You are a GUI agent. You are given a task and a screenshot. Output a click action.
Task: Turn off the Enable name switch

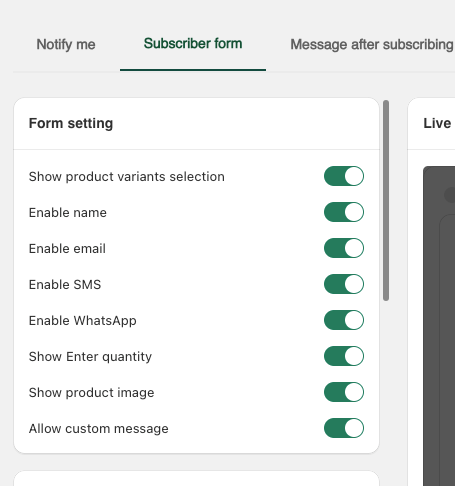(x=344, y=212)
